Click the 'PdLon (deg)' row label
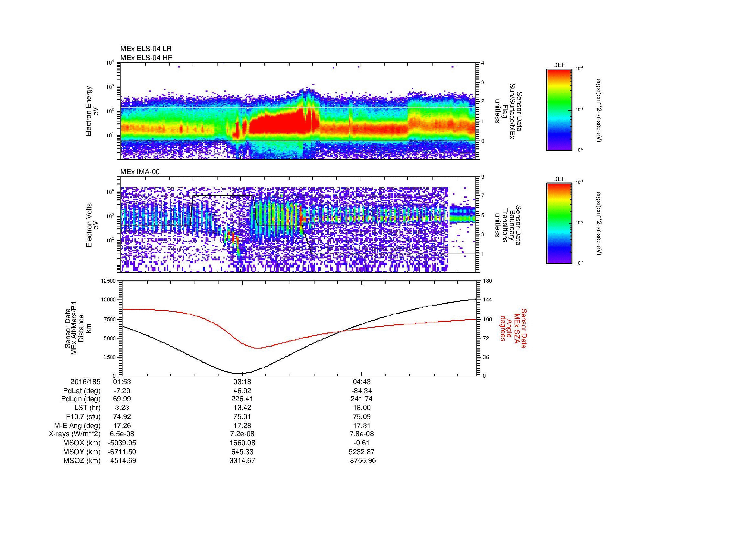The width and height of the screenshot is (756, 534). tap(82, 399)
